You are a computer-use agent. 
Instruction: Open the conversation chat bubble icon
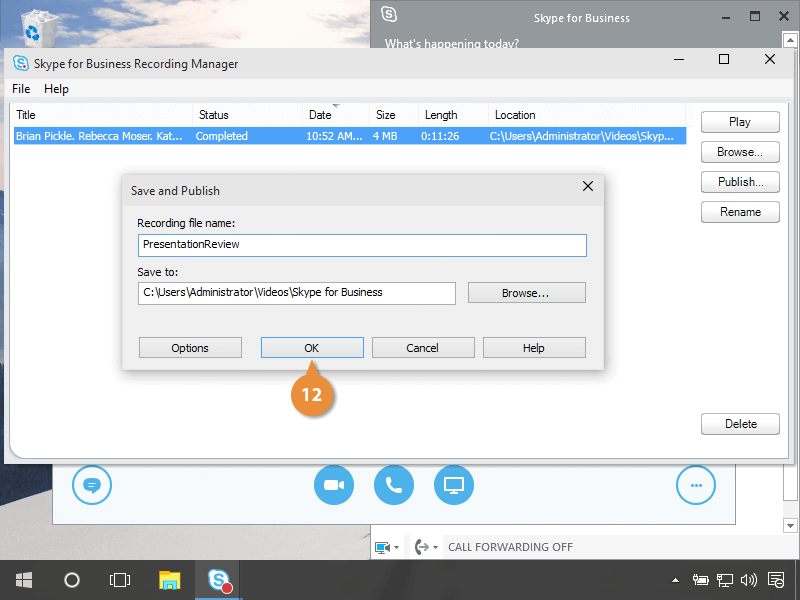[92, 486]
